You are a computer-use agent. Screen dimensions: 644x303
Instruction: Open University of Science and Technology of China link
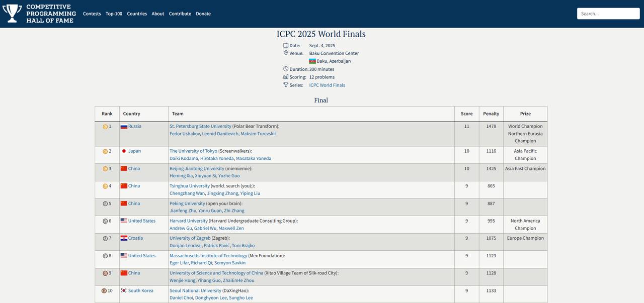click(216, 273)
